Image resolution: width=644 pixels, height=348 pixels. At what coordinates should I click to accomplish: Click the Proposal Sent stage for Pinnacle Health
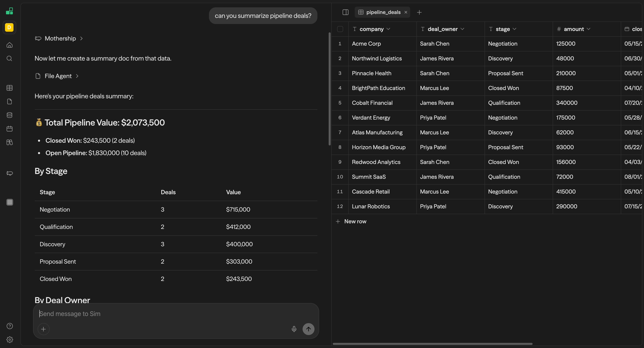518,73
